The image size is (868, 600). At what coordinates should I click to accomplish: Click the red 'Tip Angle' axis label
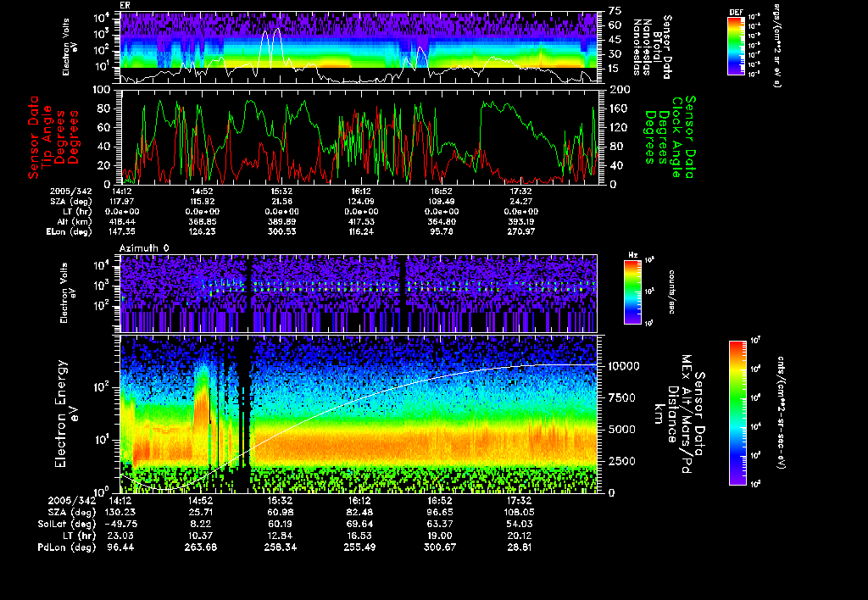(x=47, y=137)
